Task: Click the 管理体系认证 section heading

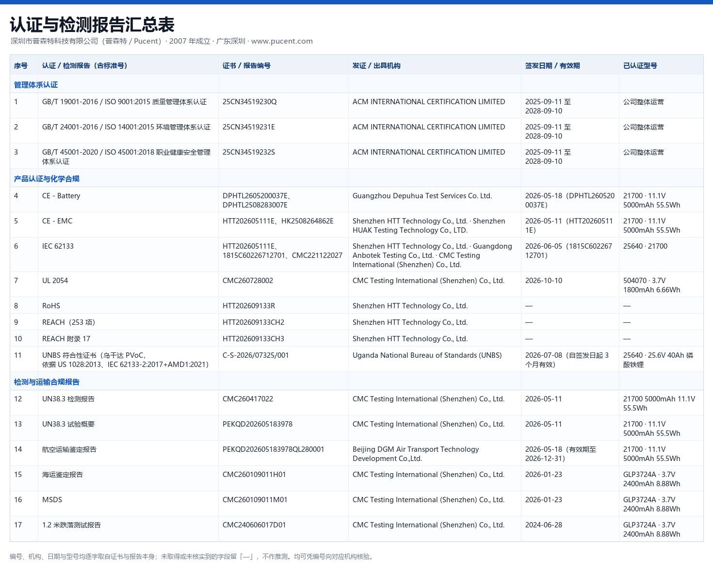Action: [x=36, y=85]
